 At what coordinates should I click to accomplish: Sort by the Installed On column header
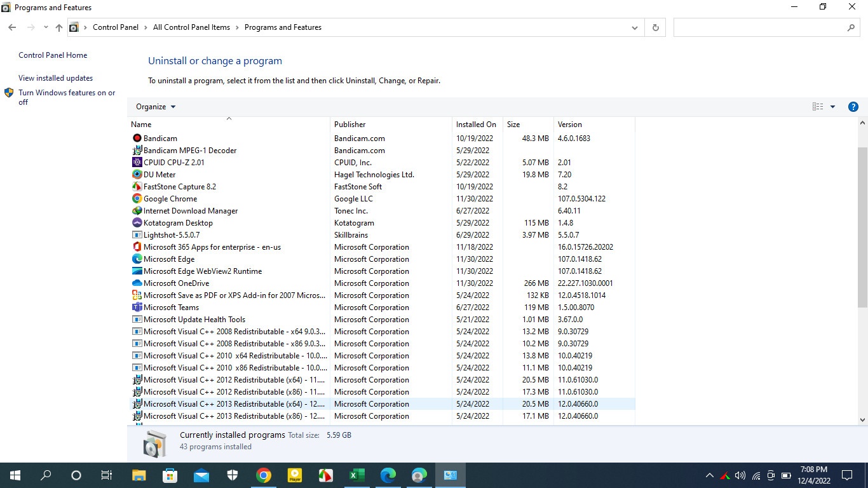477,124
